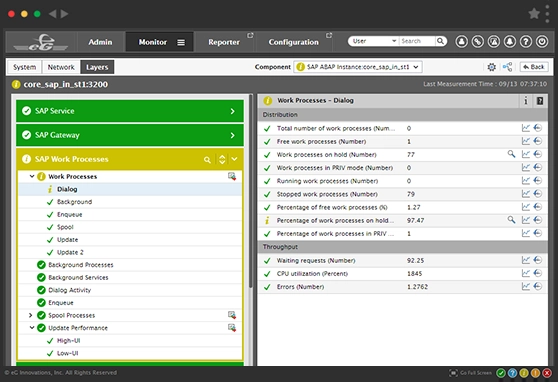Switch to the System tab

tap(25, 67)
